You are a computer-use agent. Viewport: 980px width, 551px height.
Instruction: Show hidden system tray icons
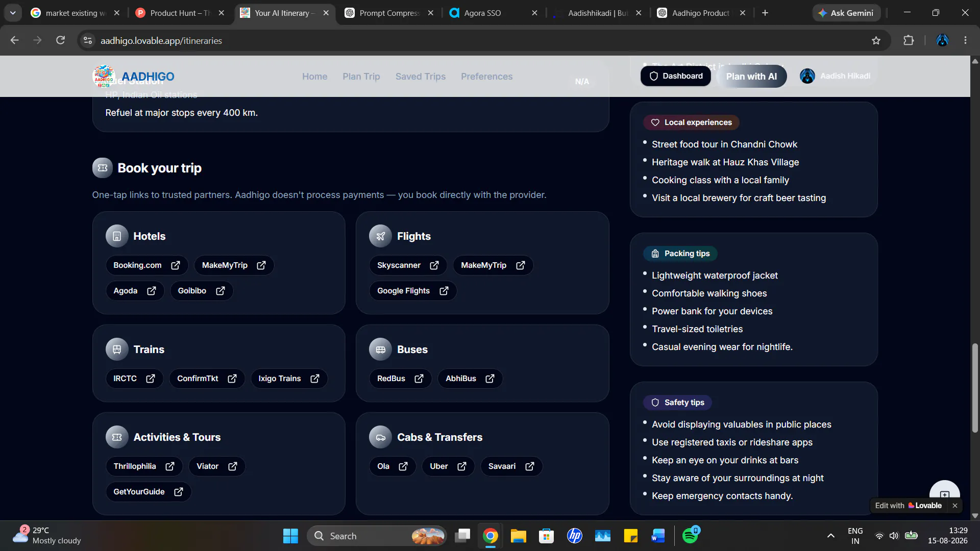coord(831,536)
